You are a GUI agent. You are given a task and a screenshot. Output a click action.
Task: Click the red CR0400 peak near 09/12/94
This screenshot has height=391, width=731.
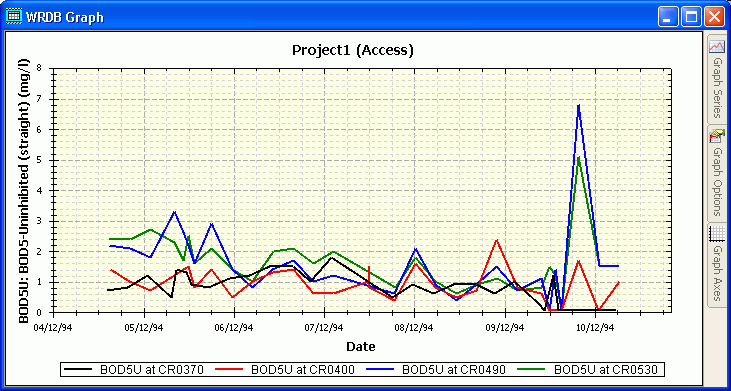coord(497,240)
